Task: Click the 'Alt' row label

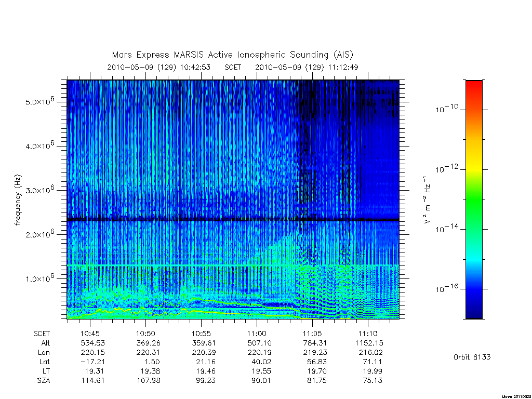Action: click(46, 343)
